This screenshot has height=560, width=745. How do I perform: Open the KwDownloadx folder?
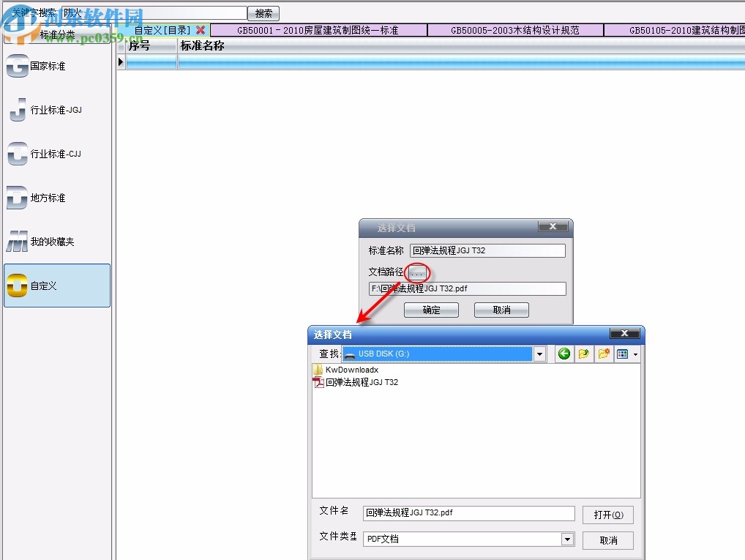pos(346,370)
